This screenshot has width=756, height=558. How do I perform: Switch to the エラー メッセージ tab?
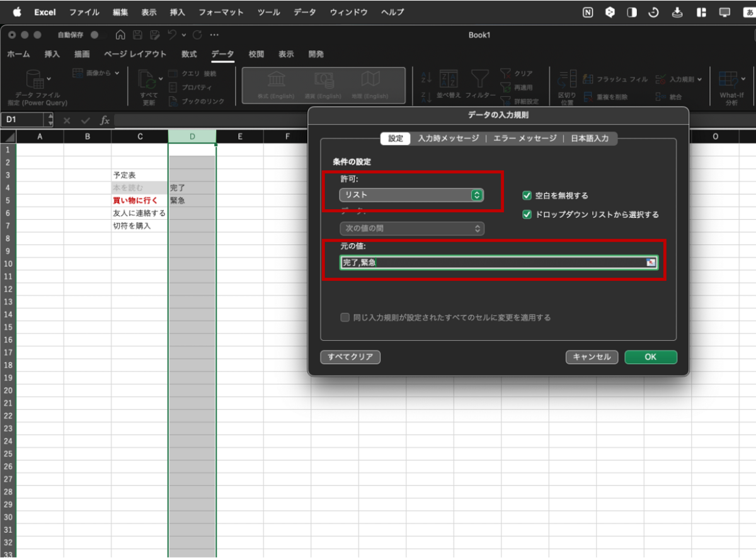pyautogui.click(x=525, y=139)
